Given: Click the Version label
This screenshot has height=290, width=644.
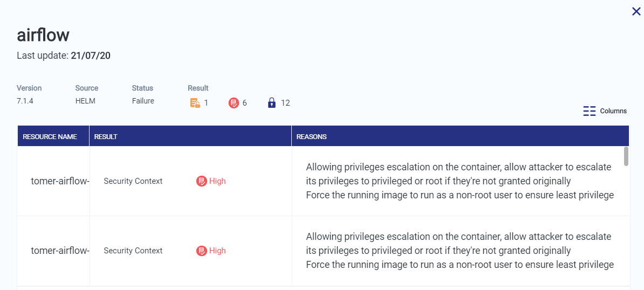Looking at the screenshot, I should coord(29,88).
